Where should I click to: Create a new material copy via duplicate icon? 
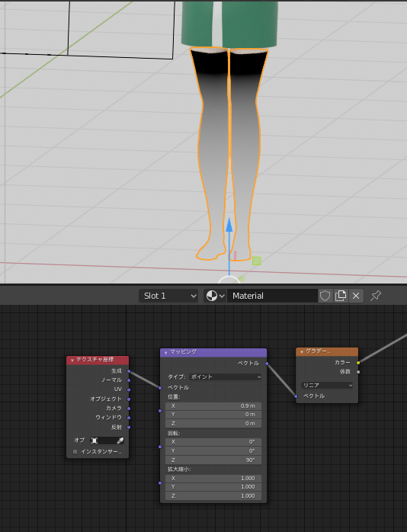340,296
